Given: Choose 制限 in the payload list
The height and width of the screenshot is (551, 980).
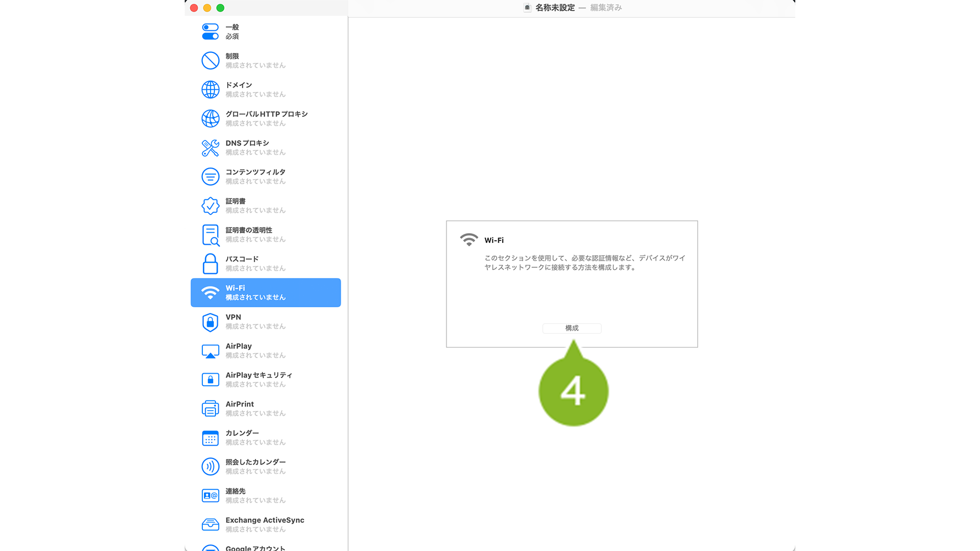Looking at the screenshot, I should (x=232, y=56).
